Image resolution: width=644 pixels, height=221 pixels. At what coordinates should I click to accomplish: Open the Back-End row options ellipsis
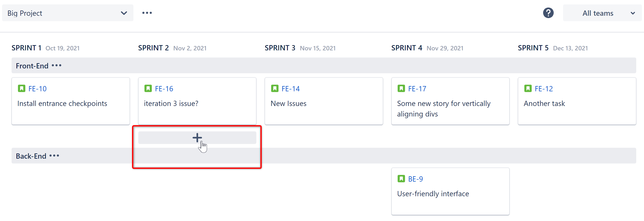pos(54,156)
